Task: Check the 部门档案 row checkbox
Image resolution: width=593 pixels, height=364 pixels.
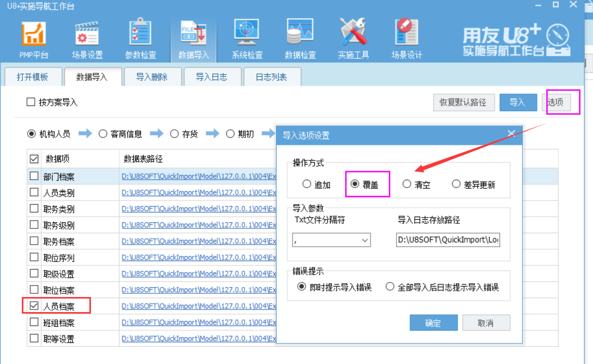Action: click(x=34, y=176)
